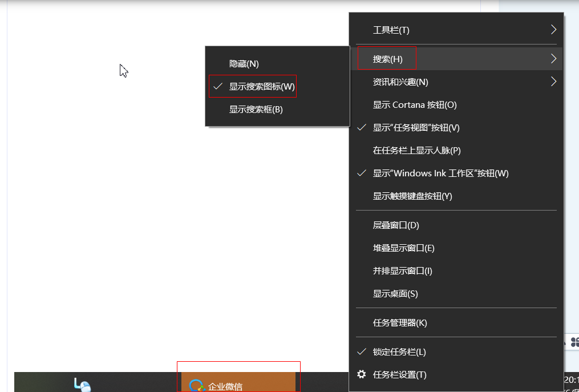The height and width of the screenshot is (392, 579).
Task: Click the gear icon beside 任务栏设置
Action: [x=361, y=374]
